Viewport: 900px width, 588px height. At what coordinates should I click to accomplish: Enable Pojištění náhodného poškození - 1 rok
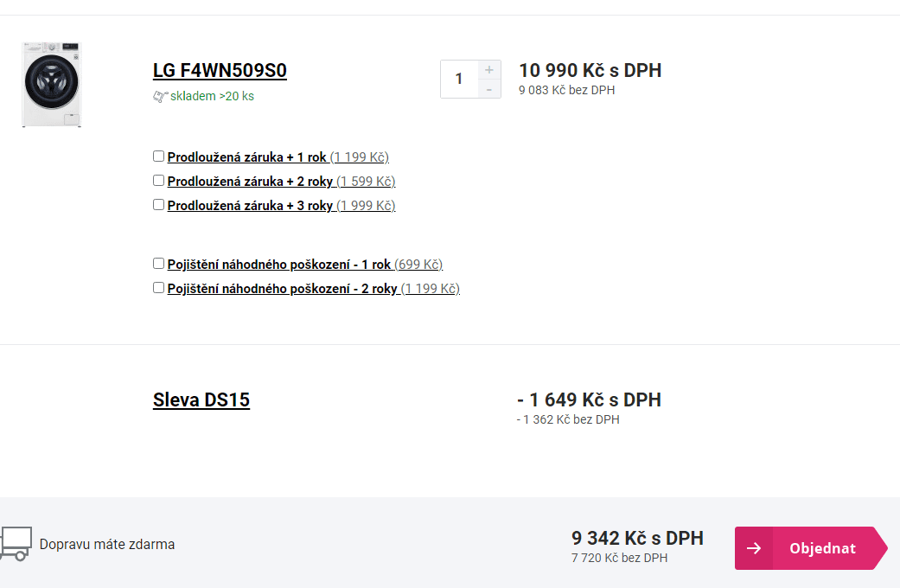point(158,263)
